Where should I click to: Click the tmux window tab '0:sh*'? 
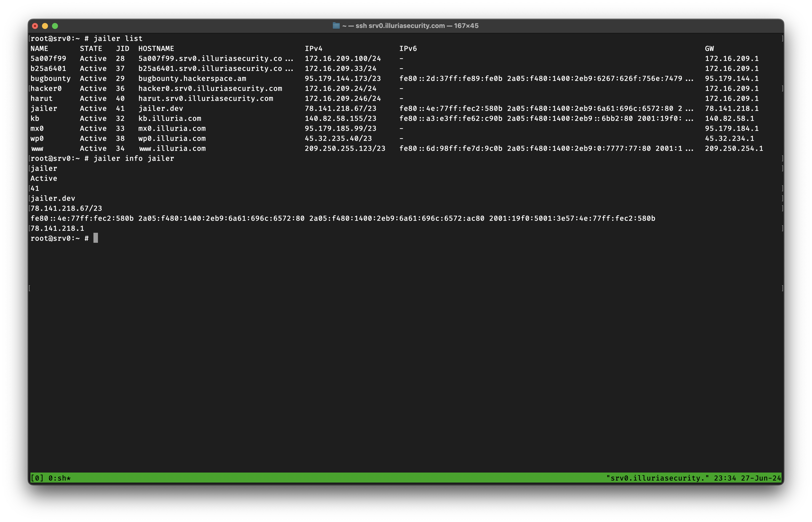pos(60,478)
